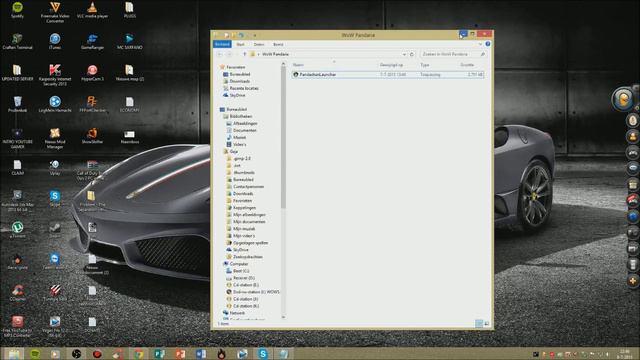Viewport: 640px width, 360px height.
Task: Open Koppelingen folder in tree
Action: click(244, 208)
